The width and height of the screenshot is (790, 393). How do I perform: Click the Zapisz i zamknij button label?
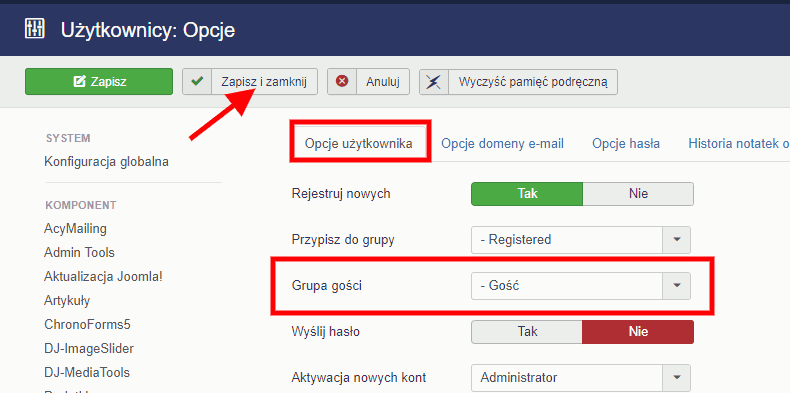pyautogui.click(x=264, y=82)
